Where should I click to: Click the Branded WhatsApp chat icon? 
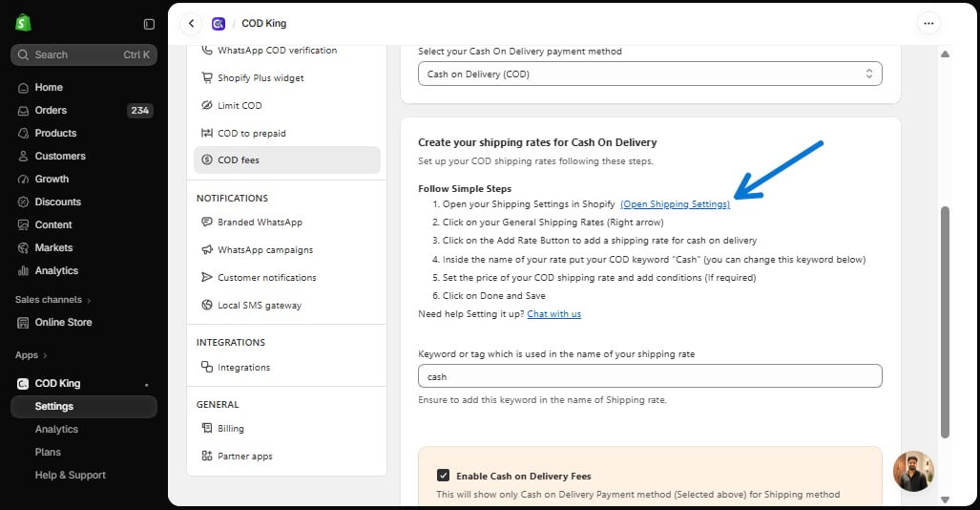(207, 222)
